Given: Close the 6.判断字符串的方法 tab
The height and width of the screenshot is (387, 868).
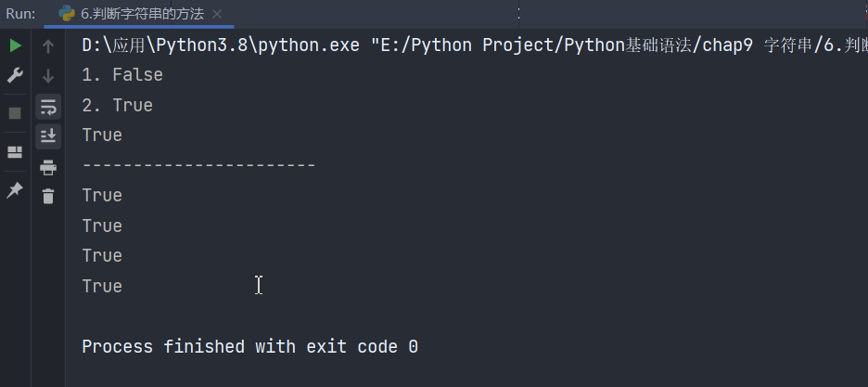Looking at the screenshot, I should tap(218, 15).
